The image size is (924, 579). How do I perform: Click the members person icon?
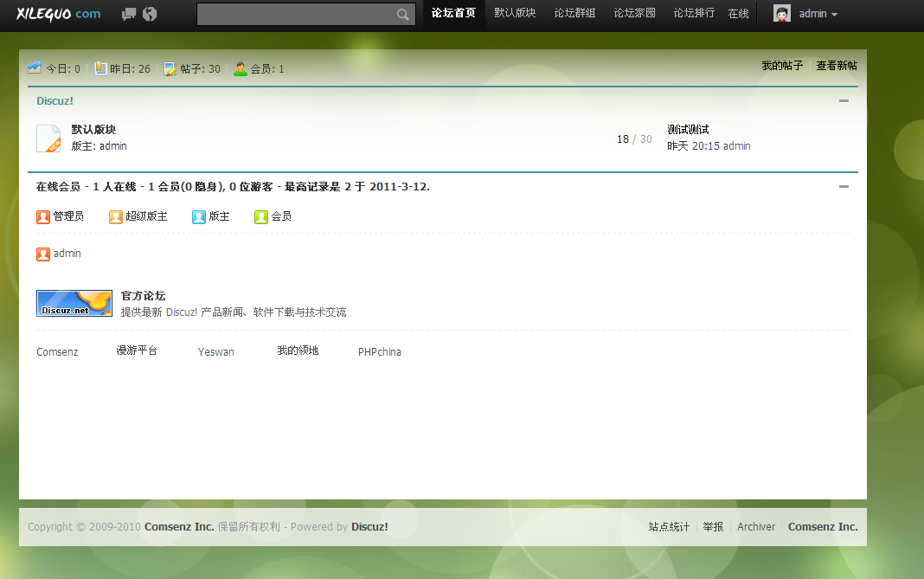point(241,69)
